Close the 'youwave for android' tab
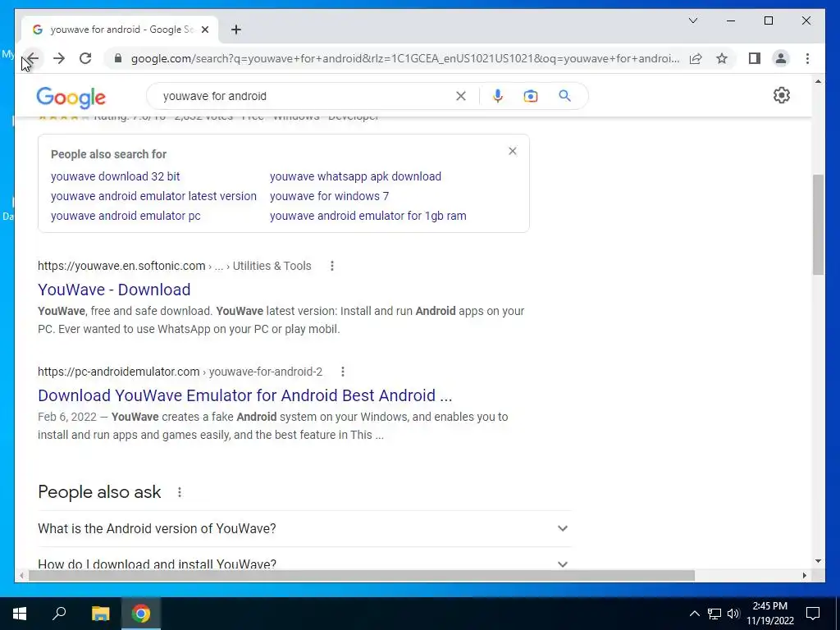The image size is (840, 630). pos(204,30)
